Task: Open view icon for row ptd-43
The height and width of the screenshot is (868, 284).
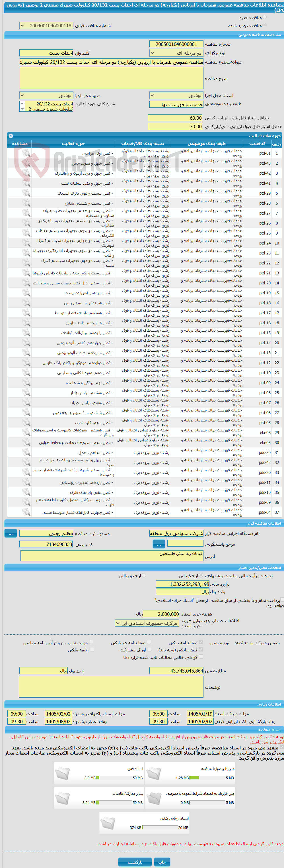Action: 26,163
